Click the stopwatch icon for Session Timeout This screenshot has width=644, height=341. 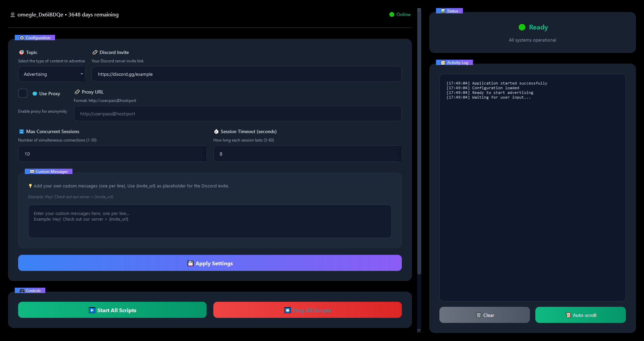point(216,131)
